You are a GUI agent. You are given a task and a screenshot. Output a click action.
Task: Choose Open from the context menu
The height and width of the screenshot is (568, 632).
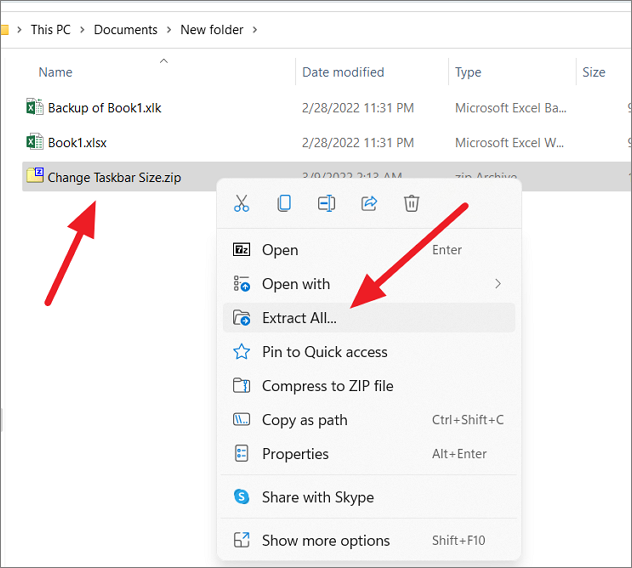pos(369,250)
